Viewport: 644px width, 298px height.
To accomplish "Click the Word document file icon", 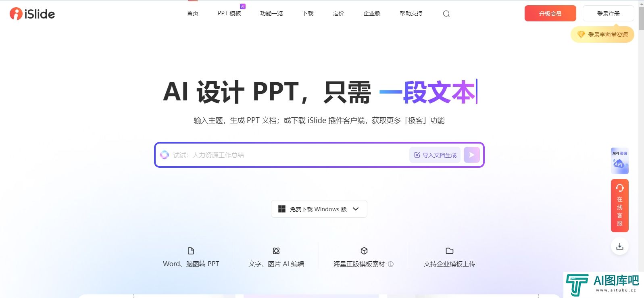I will pos(191,251).
